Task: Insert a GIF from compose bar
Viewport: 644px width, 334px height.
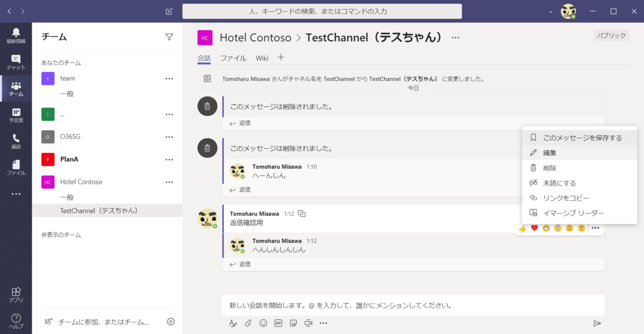Action: coord(278,323)
